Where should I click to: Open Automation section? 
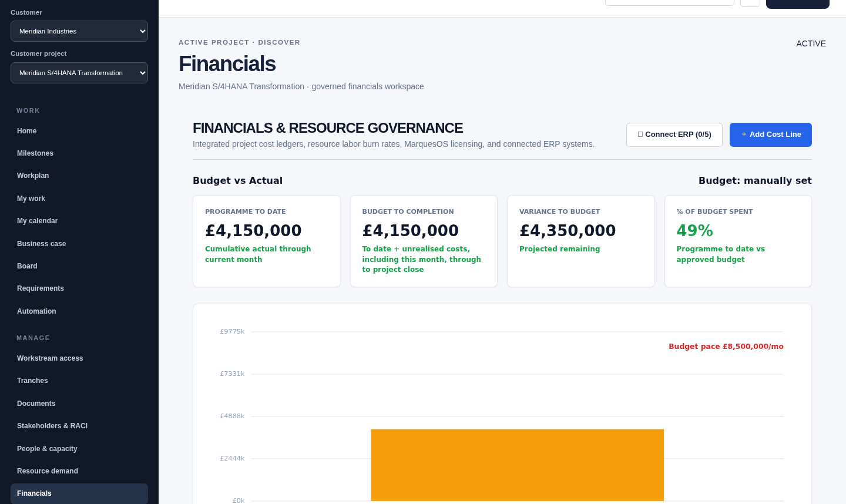pos(79,311)
